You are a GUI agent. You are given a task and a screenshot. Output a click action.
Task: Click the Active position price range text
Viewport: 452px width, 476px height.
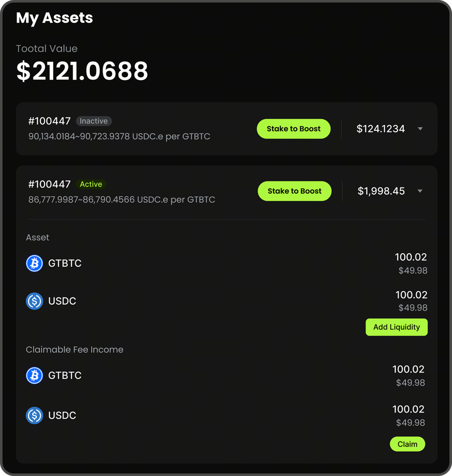122,200
